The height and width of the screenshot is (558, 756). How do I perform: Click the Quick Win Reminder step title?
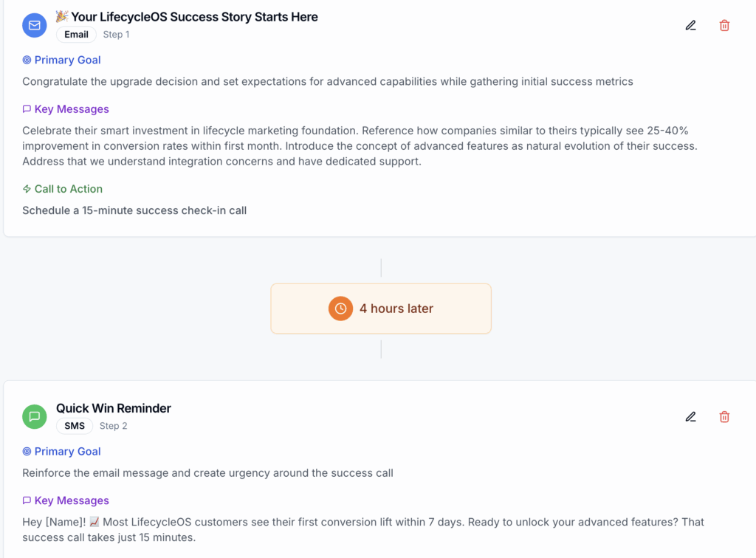click(x=114, y=408)
